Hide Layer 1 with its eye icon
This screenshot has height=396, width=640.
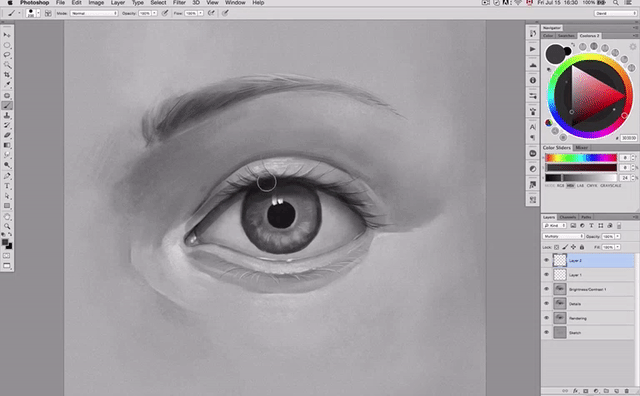point(547,274)
